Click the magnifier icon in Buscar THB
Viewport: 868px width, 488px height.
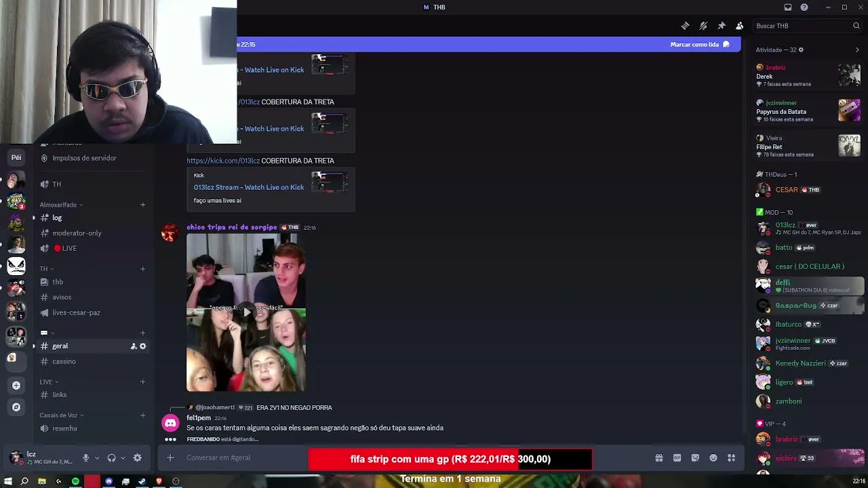coord(856,26)
